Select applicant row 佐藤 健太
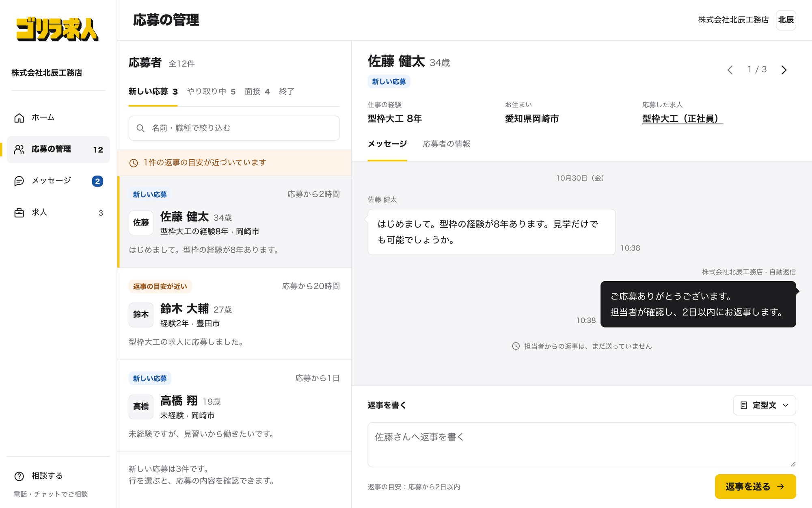 [234, 222]
